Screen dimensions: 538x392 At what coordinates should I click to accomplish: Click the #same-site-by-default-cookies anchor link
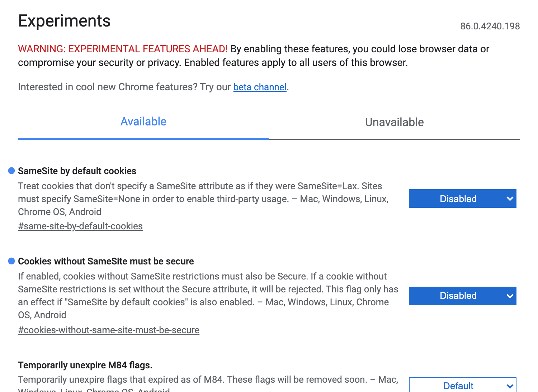(x=80, y=226)
